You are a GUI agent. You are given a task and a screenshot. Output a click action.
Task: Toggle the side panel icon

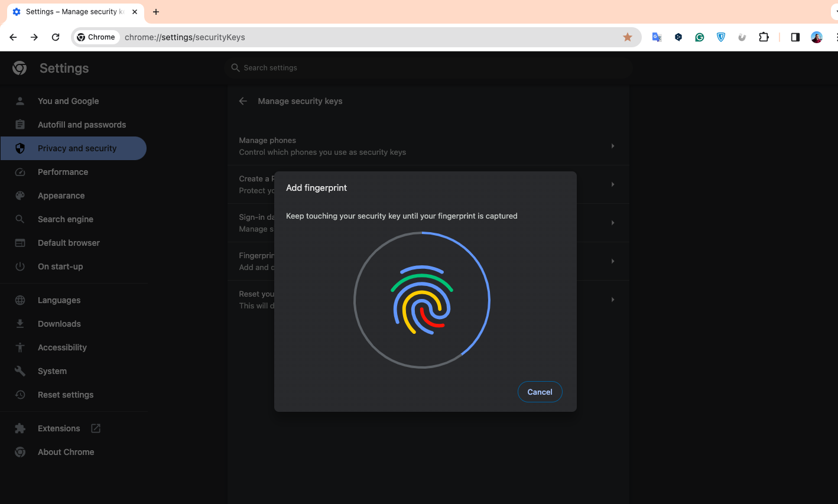click(795, 37)
